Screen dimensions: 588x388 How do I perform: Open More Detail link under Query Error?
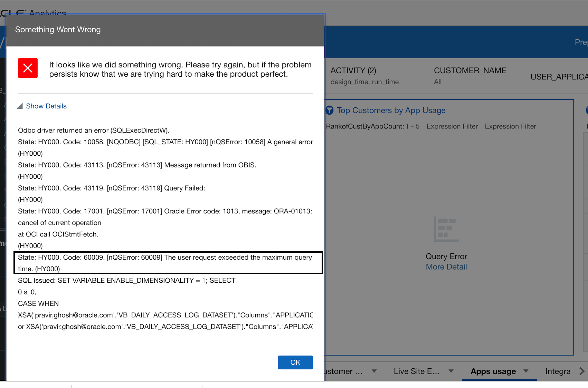446,267
